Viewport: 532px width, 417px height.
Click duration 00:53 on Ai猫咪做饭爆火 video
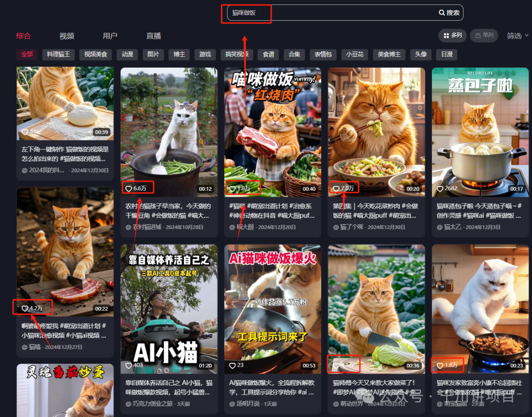[309, 366]
